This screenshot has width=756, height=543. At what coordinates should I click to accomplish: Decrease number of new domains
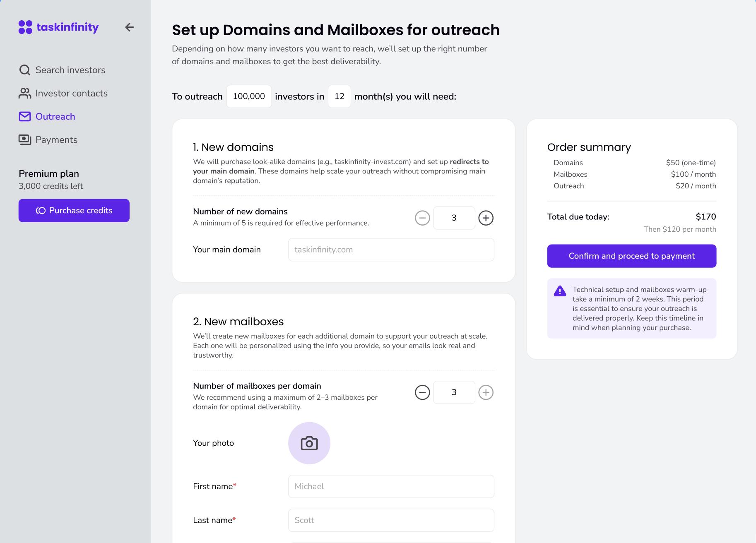[x=422, y=218]
